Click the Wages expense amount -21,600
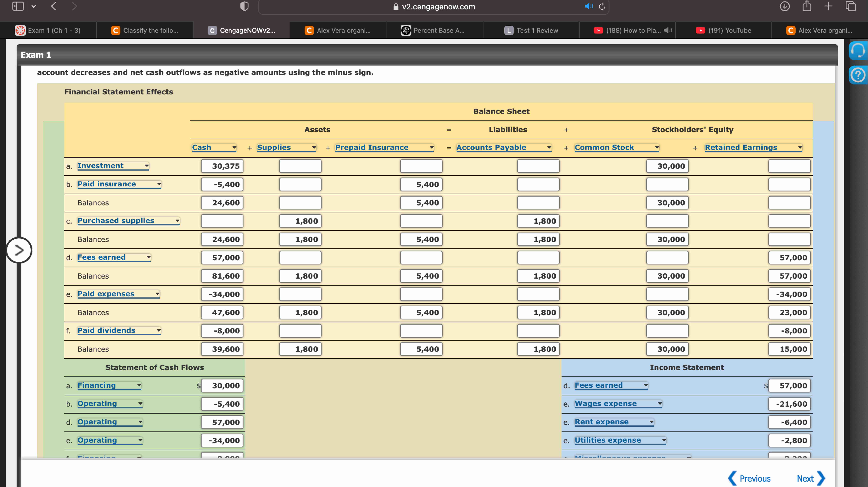This screenshot has width=868, height=487. pos(790,404)
